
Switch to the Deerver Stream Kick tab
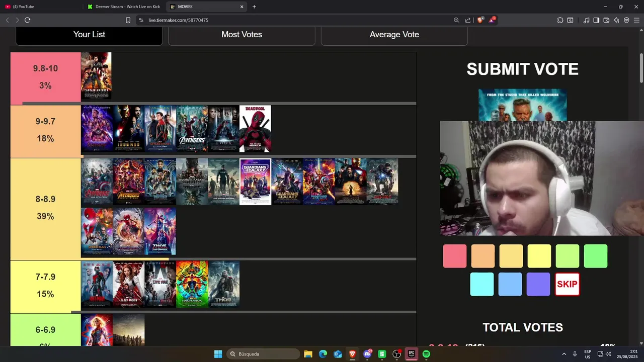tap(124, 7)
